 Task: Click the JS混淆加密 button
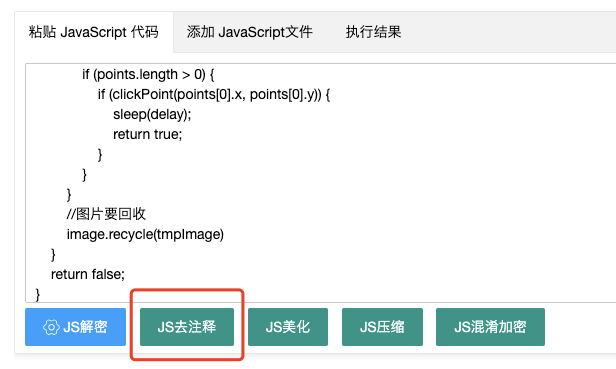pyautogui.click(x=490, y=327)
